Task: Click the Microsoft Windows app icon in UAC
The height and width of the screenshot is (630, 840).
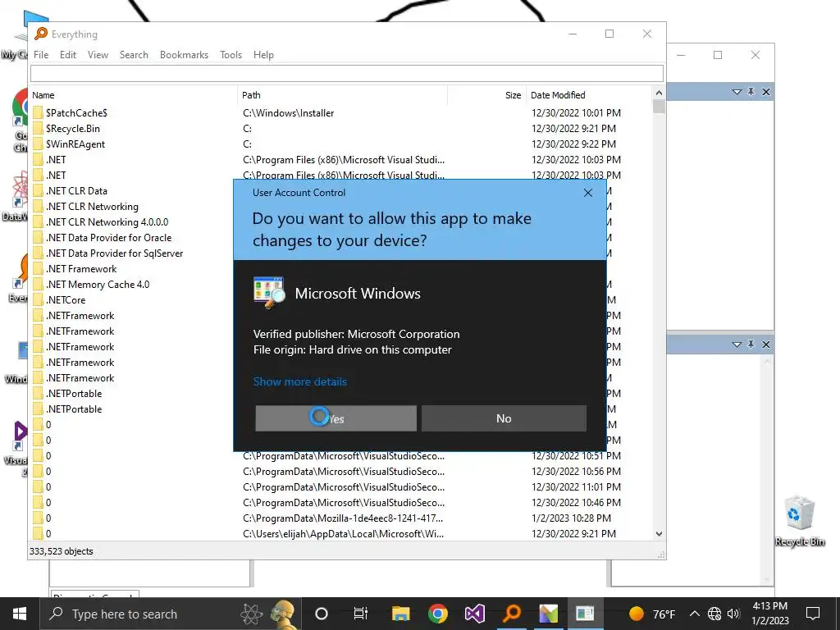Action: (269, 293)
